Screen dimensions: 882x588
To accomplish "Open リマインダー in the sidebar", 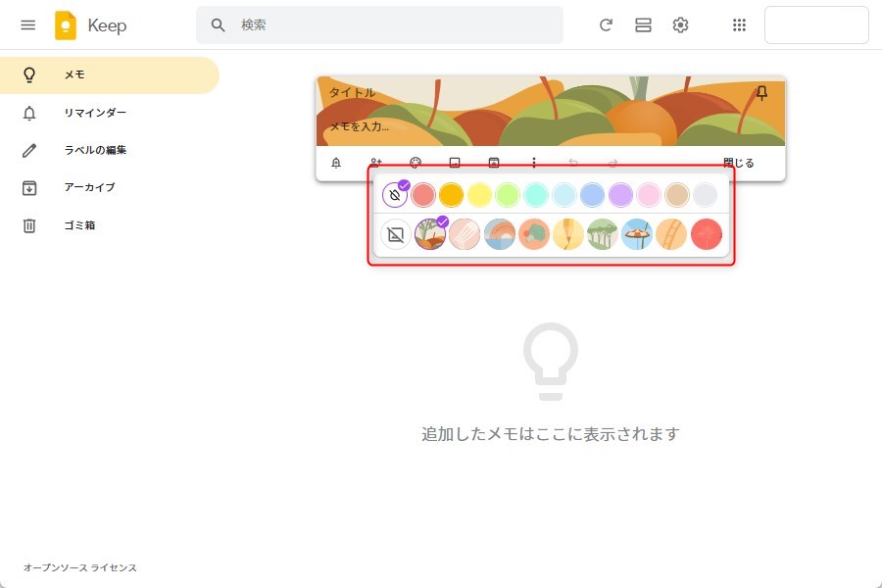I will pos(109,113).
